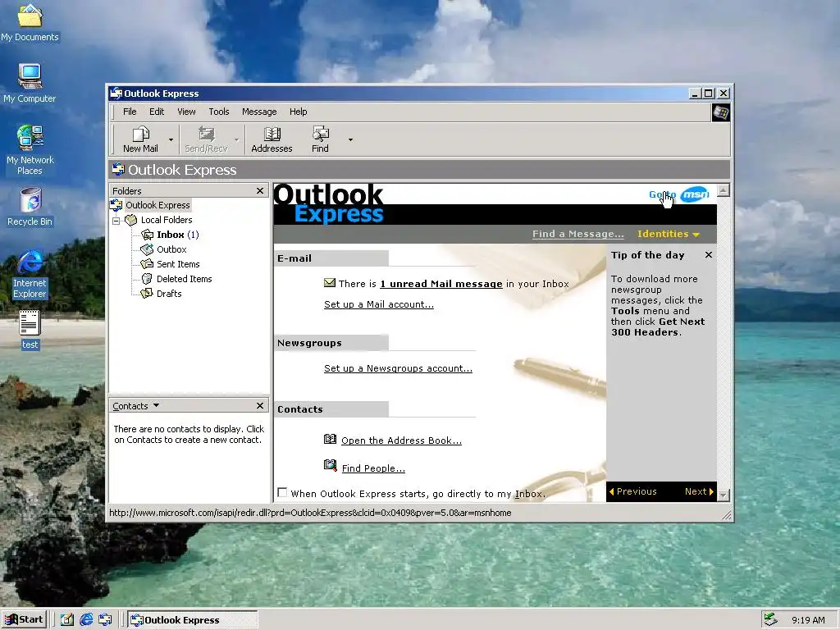Click the Drafts folder icon
Screen dimensions: 840x630
point(147,294)
